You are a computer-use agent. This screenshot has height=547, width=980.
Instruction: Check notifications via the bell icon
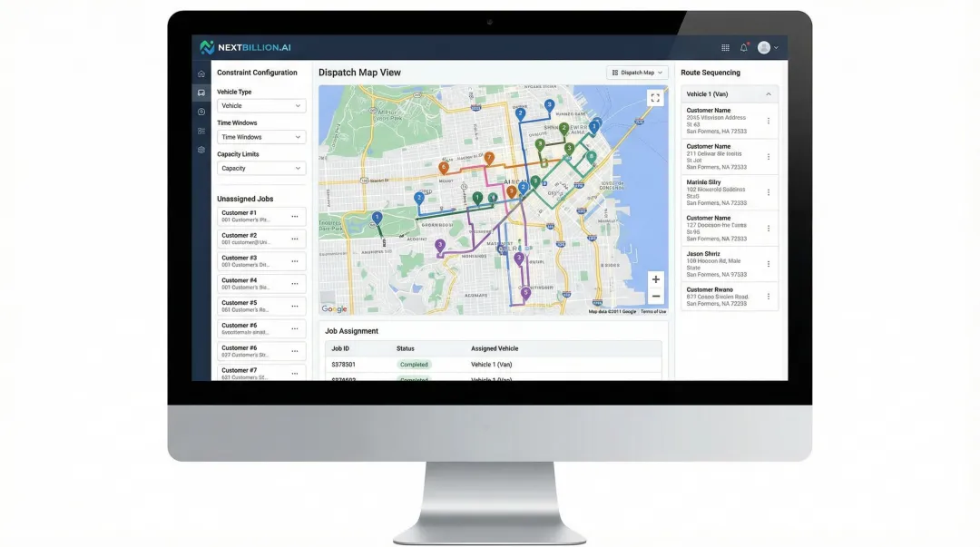click(743, 47)
